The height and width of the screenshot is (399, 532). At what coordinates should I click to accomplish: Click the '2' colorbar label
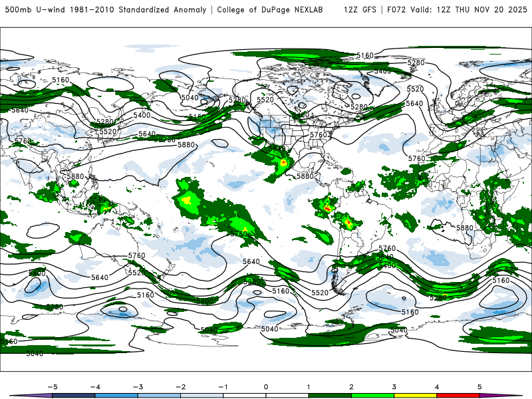352,387
